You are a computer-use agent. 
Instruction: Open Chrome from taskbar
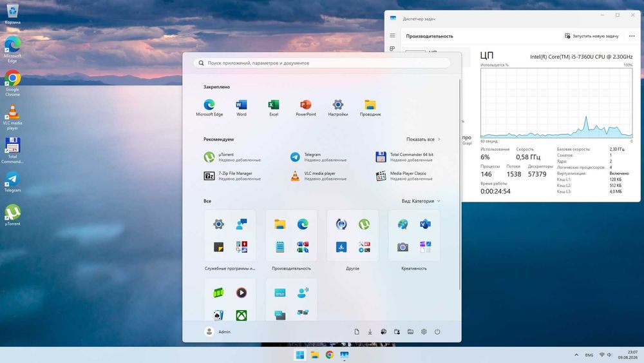pos(329,355)
